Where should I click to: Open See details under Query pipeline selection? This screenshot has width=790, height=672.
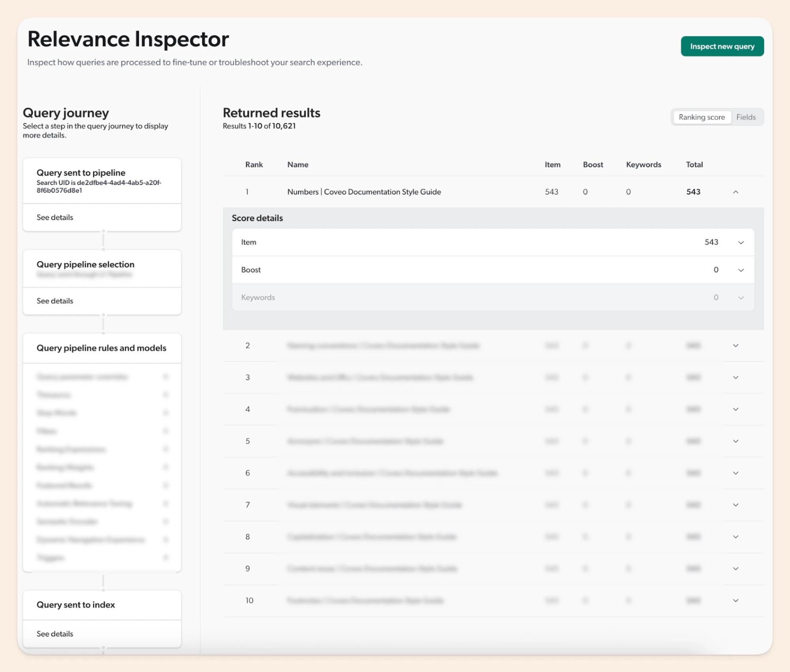(x=55, y=301)
